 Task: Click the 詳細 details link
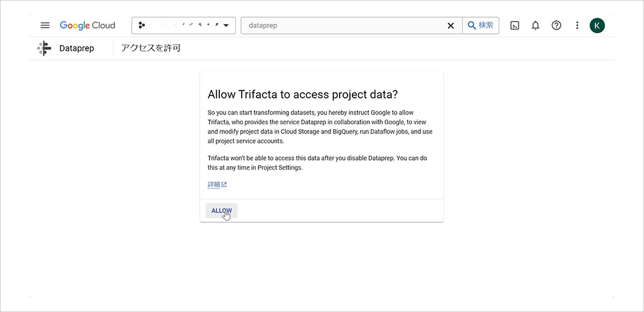[x=217, y=185]
